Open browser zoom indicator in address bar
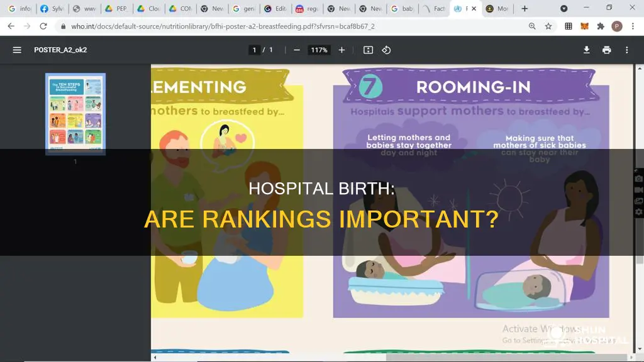644x362 pixels. pyautogui.click(x=532, y=26)
